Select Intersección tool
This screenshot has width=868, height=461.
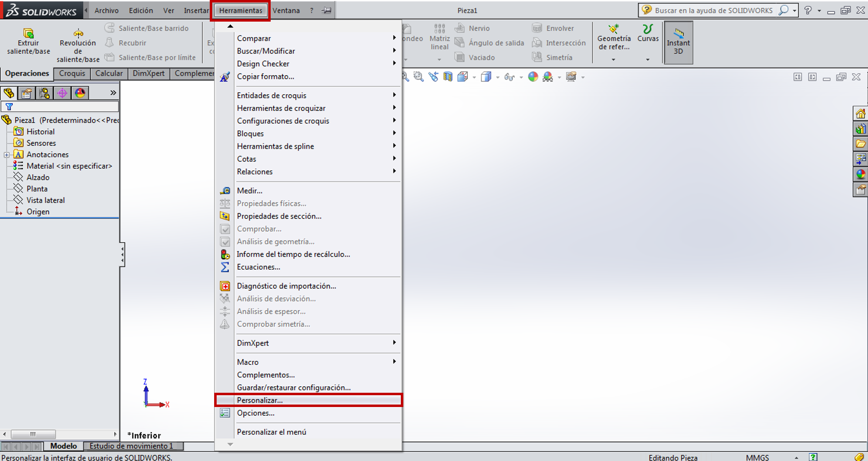(x=559, y=43)
